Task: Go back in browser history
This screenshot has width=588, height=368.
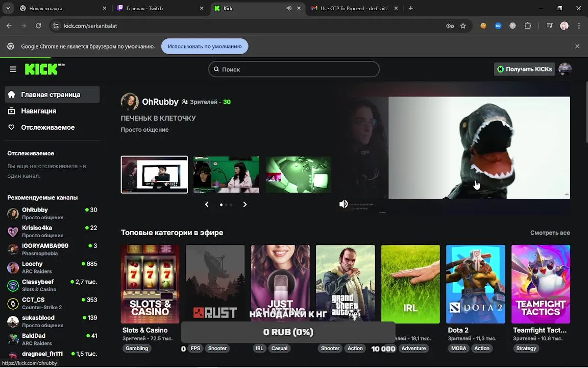Action: [x=9, y=26]
